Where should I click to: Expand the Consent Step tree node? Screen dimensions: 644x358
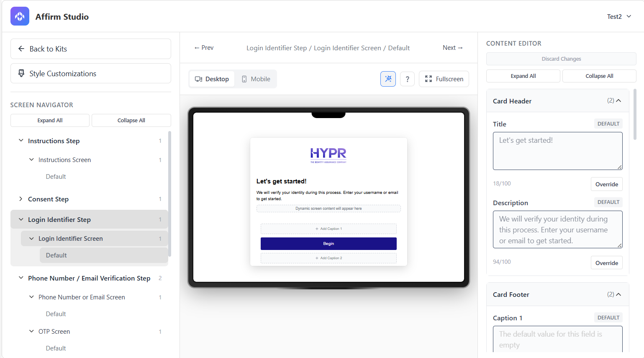[21, 199]
